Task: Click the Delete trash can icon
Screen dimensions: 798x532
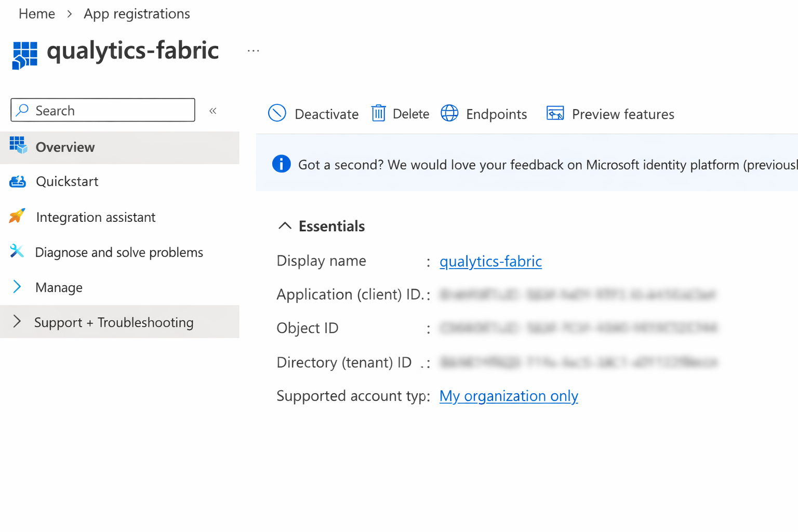Action: point(378,113)
